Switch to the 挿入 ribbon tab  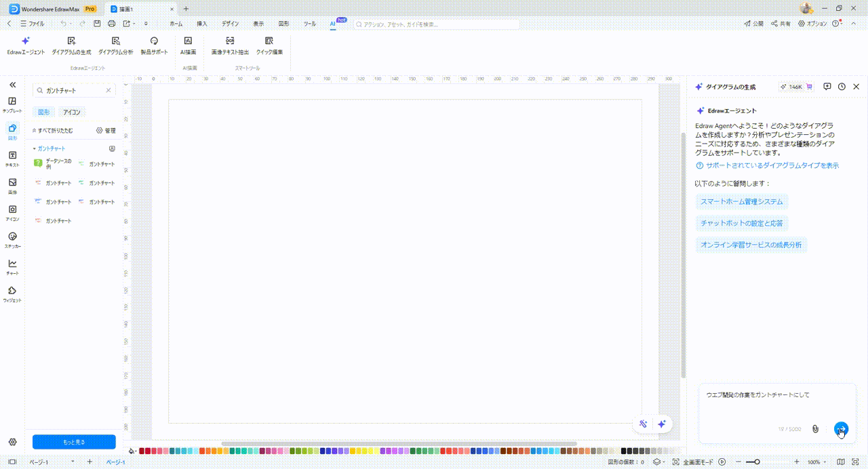(201, 24)
